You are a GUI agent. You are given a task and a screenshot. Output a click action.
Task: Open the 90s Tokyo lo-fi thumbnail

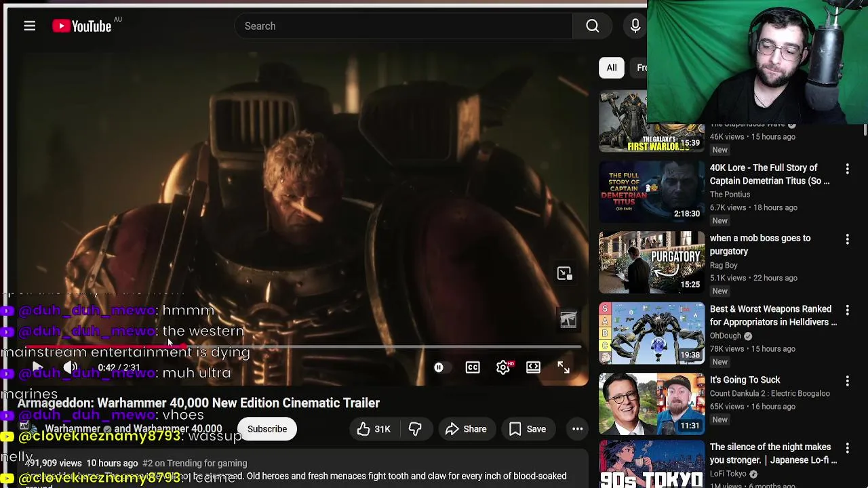tap(652, 464)
